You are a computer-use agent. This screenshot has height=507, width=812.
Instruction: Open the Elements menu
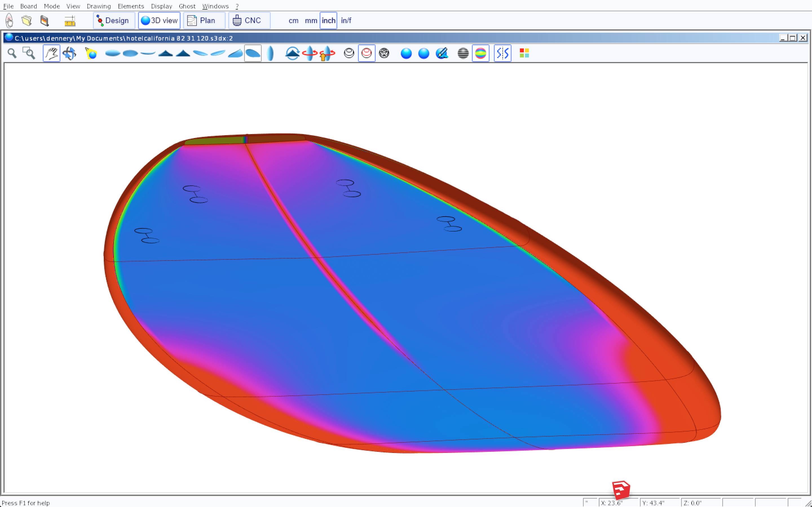[x=131, y=6]
